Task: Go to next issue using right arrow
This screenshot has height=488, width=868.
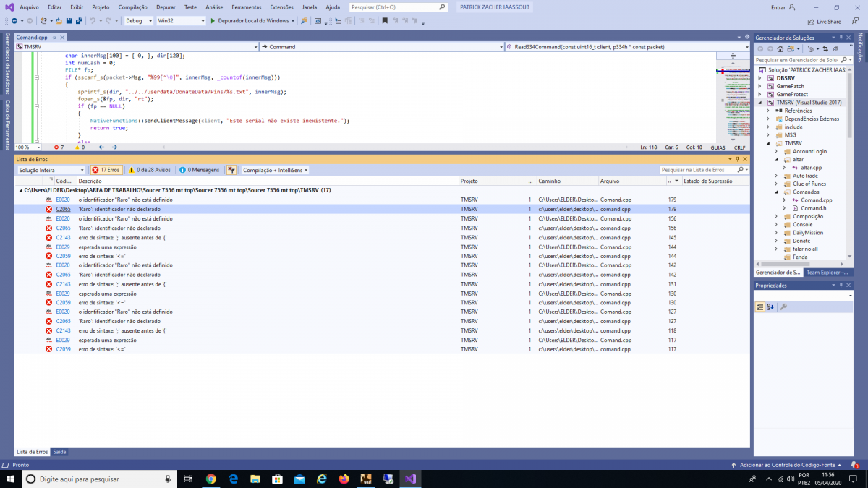Action: pos(114,147)
